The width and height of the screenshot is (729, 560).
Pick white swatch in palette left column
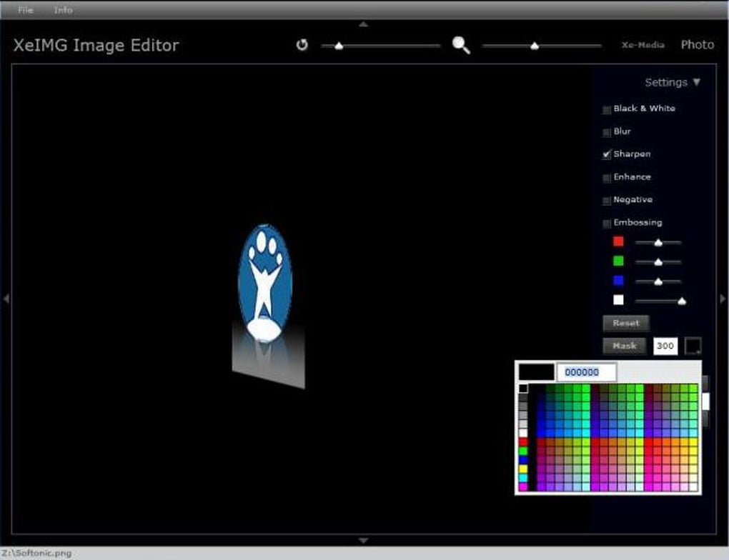pos(523,433)
